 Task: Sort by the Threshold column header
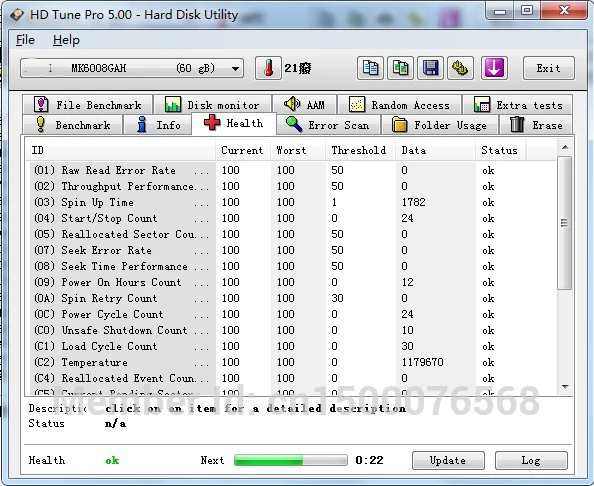pos(360,150)
